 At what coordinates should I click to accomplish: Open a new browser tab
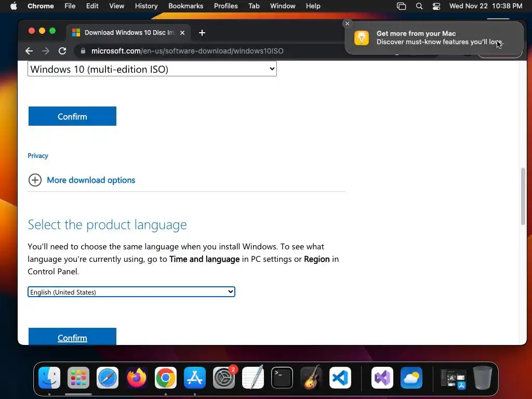pyautogui.click(x=202, y=33)
